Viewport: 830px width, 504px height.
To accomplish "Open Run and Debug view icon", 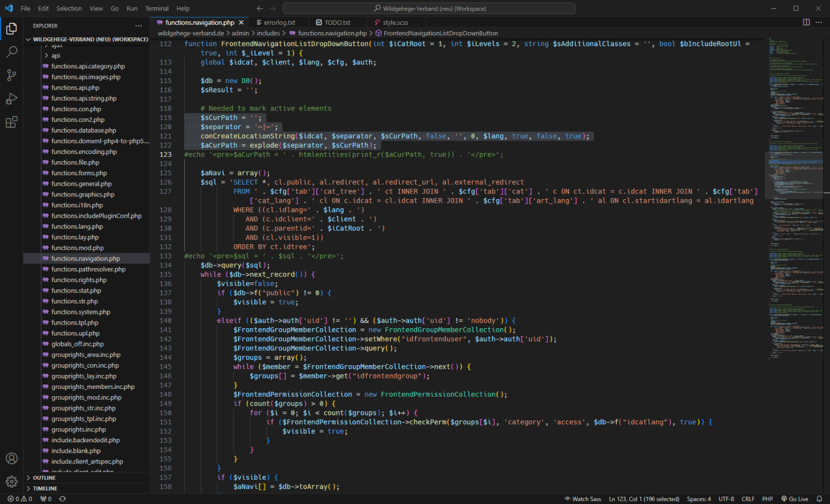I will click(x=11, y=99).
